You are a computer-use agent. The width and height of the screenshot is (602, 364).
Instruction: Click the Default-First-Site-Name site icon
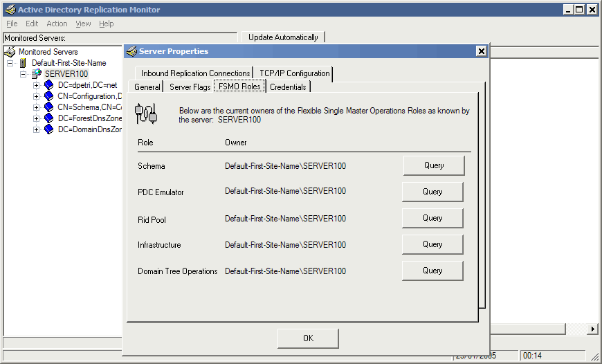point(24,63)
